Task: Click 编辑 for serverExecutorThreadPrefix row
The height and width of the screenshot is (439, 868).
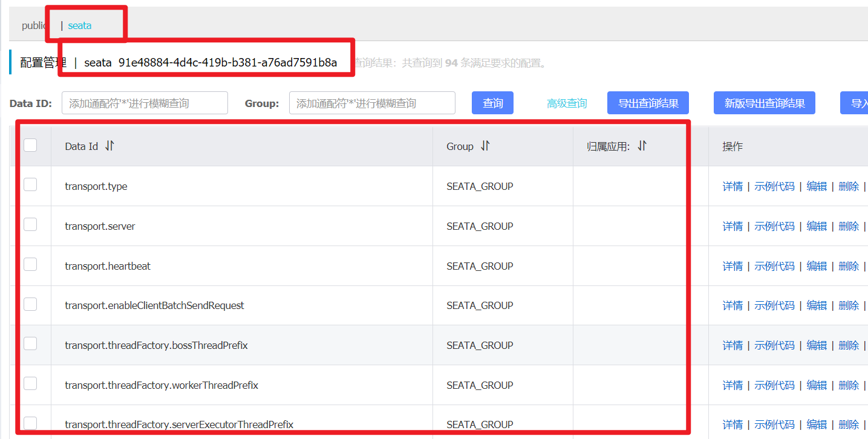Action: (x=817, y=424)
